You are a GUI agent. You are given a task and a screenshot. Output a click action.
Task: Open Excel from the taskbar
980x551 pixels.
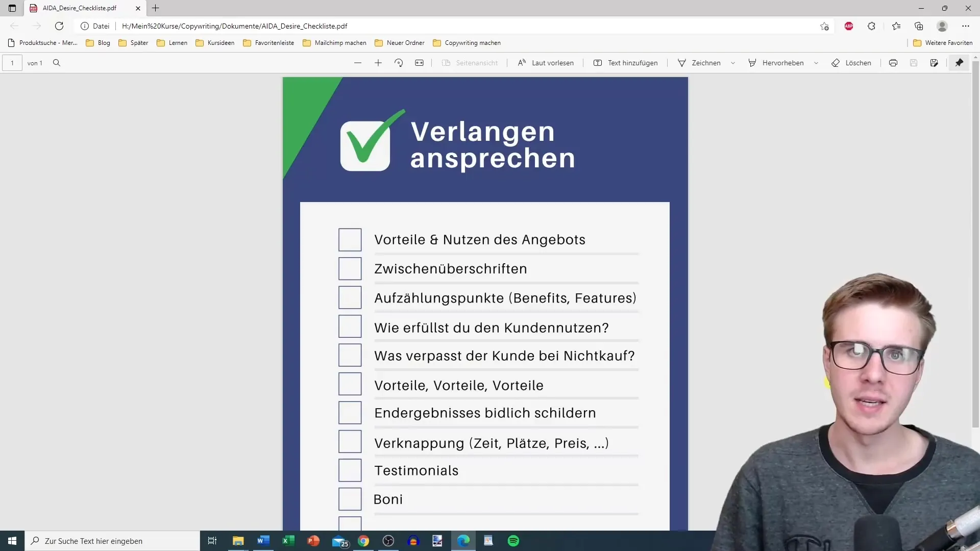coord(288,541)
